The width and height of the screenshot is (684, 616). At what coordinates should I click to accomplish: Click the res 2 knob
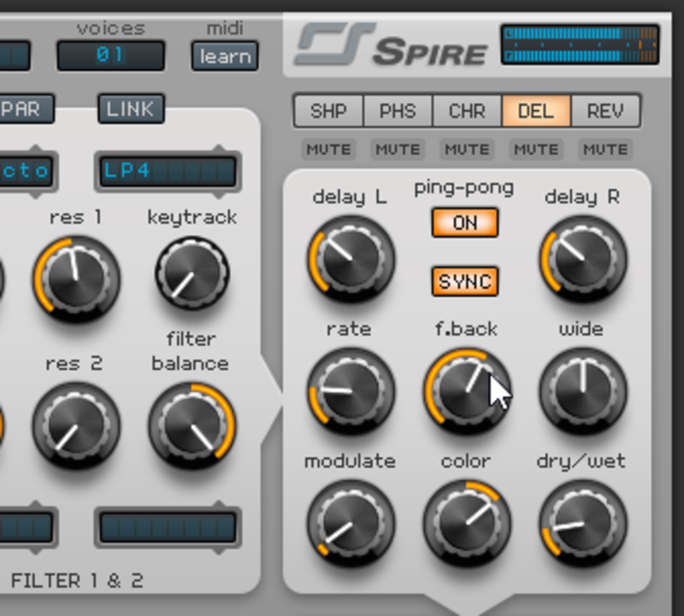[77, 425]
